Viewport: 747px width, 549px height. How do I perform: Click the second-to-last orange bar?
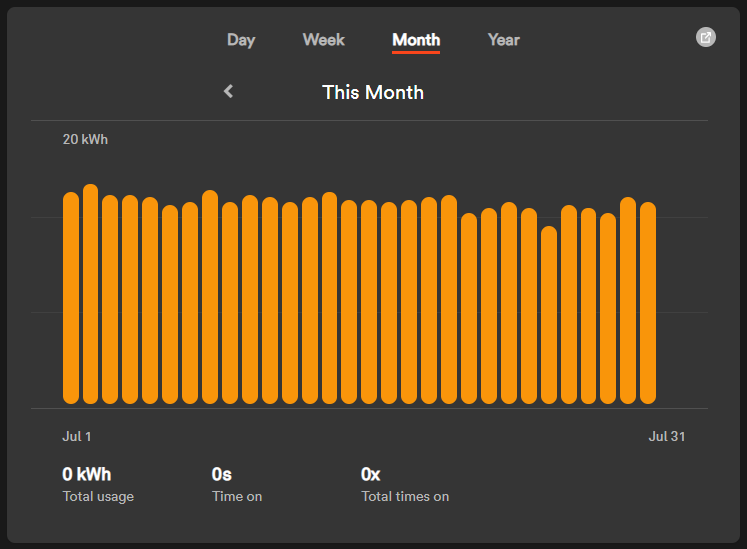pyautogui.click(x=628, y=300)
